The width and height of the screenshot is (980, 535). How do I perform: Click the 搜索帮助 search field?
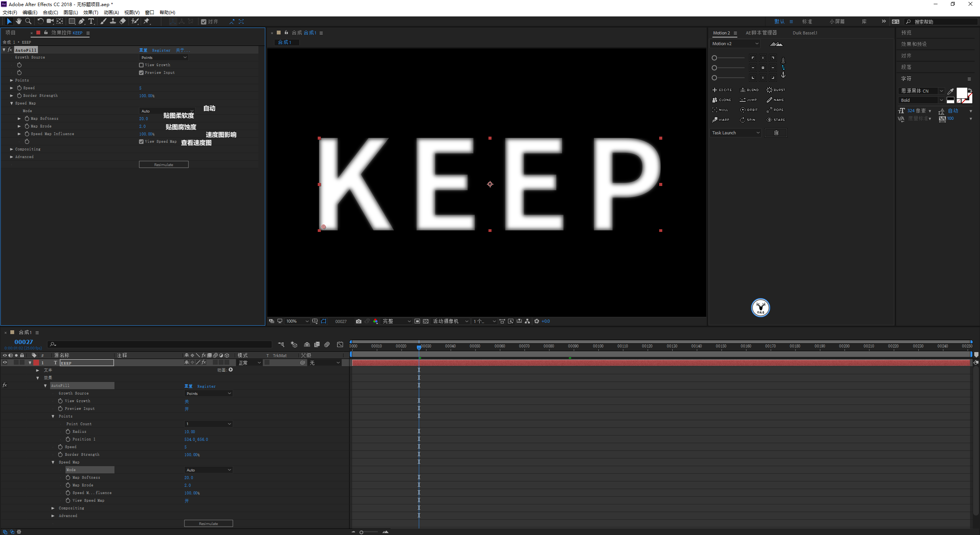click(941, 22)
